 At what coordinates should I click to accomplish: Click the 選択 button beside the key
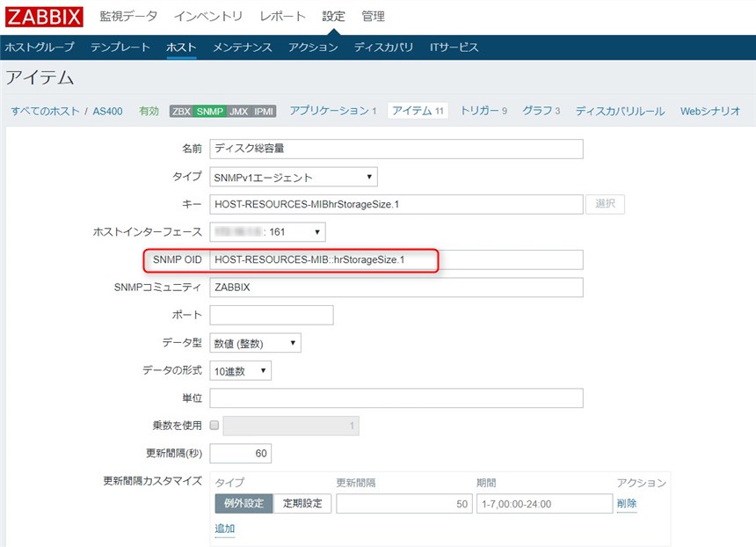[605, 204]
